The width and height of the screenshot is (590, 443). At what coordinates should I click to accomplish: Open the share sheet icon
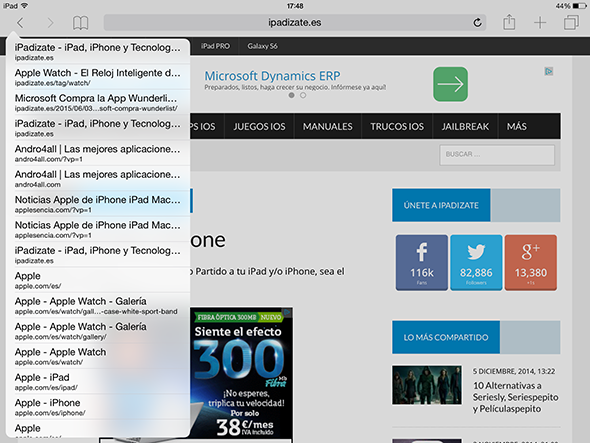pos(509,22)
